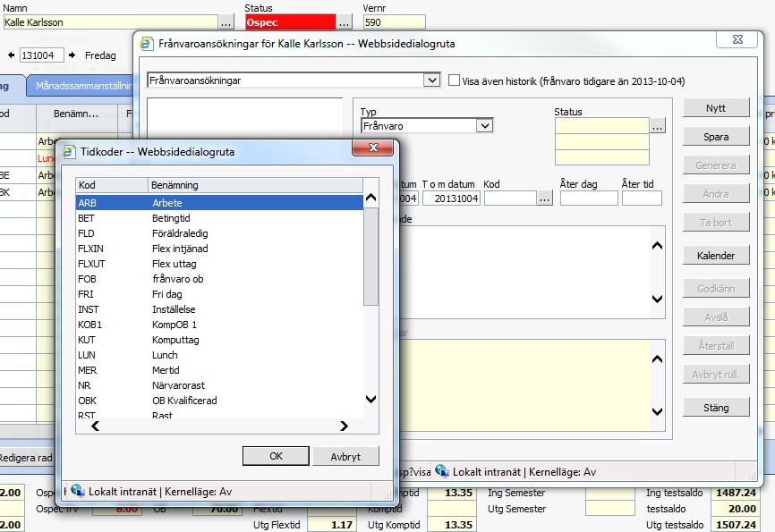The image size is (775, 532).
Task: Click the date field showing 131004
Action: point(41,55)
